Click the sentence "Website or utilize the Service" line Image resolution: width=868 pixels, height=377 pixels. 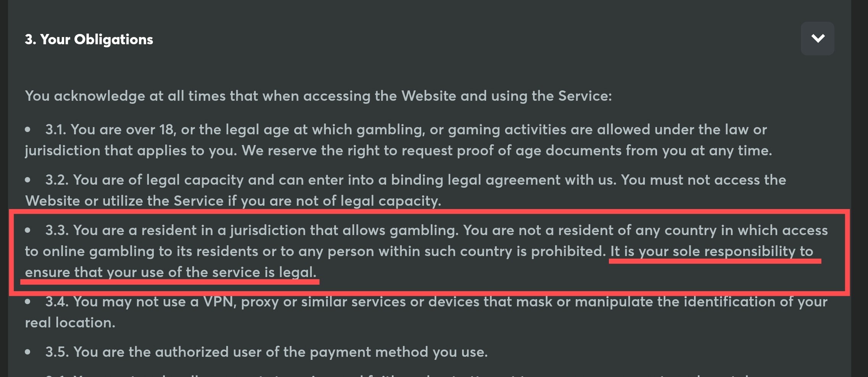pos(233,201)
